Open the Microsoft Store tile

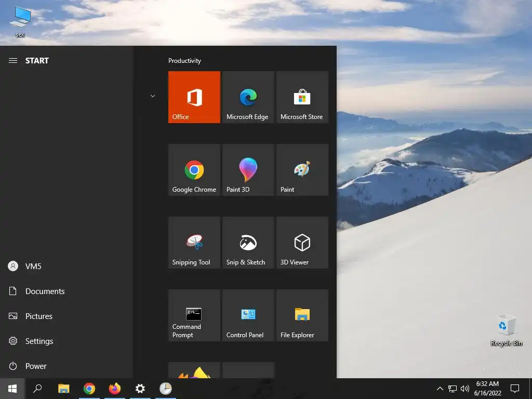pos(302,97)
